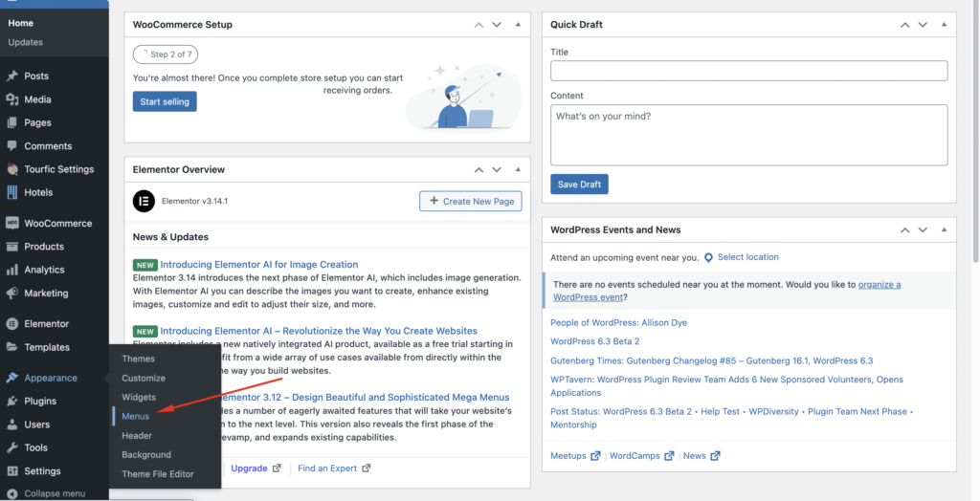
Task: Move WooCommerce Setup panel up
Action: 479,25
